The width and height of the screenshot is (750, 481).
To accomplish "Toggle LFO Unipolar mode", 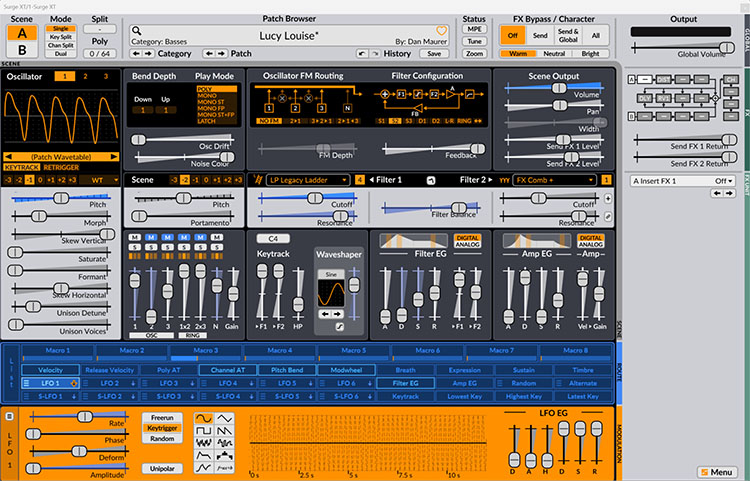I will (x=162, y=469).
